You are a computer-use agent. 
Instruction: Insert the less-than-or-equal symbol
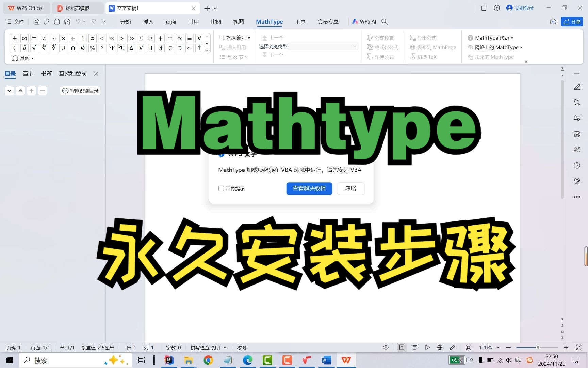coord(141,38)
